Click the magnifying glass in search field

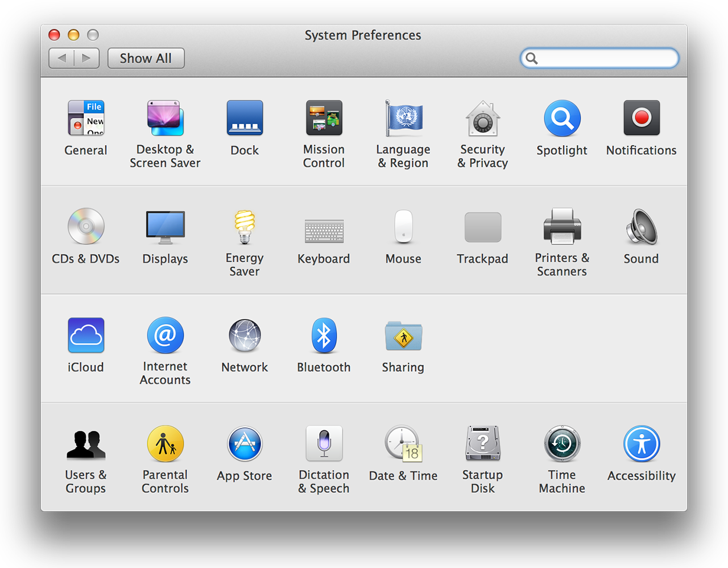(531, 58)
